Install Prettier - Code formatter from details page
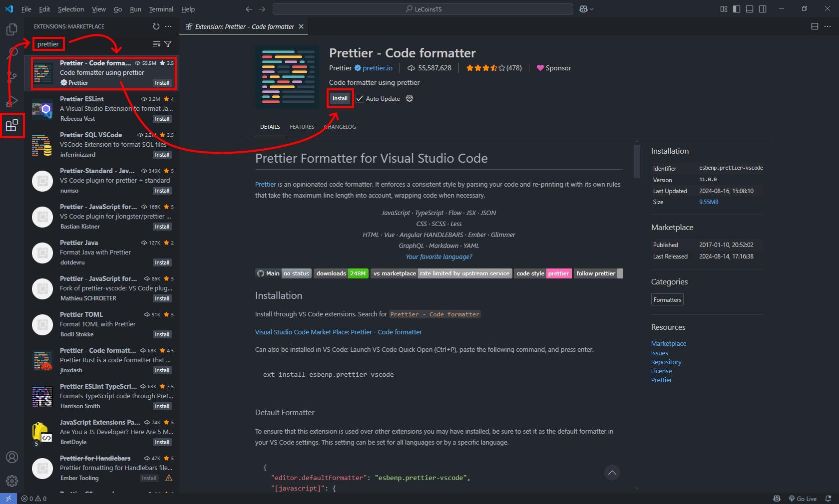The height and width of the screenshot is (504, 839). click(340, 98)
